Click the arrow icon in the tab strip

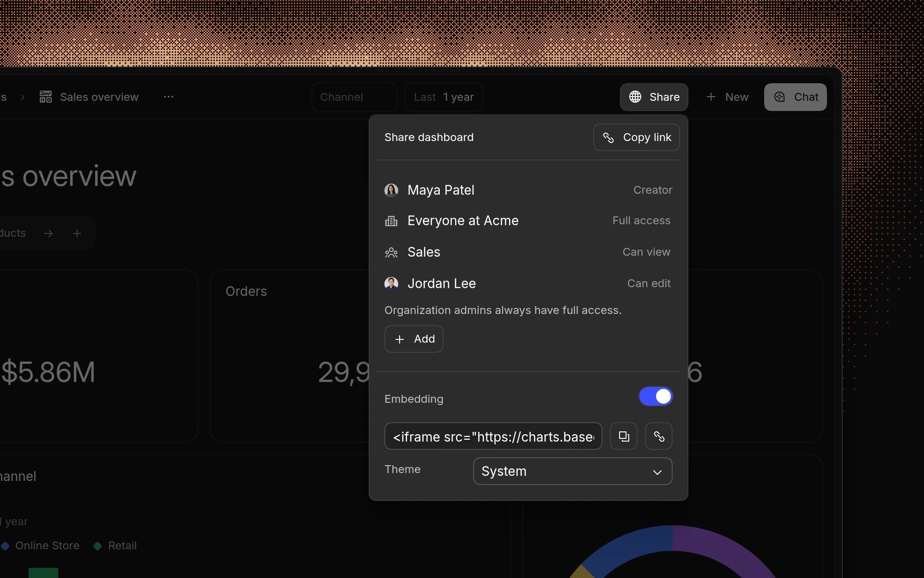(x=49, y=234)
